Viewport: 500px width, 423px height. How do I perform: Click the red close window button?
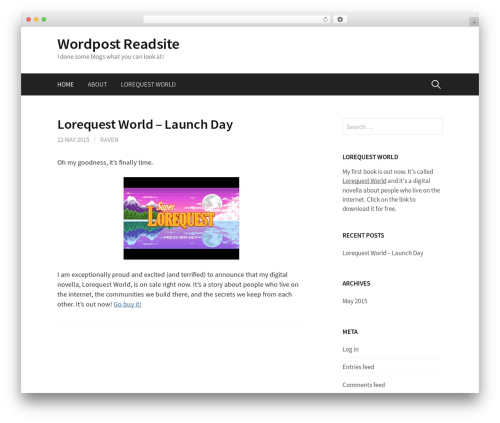pyautogui.click(x=29, y=19)
